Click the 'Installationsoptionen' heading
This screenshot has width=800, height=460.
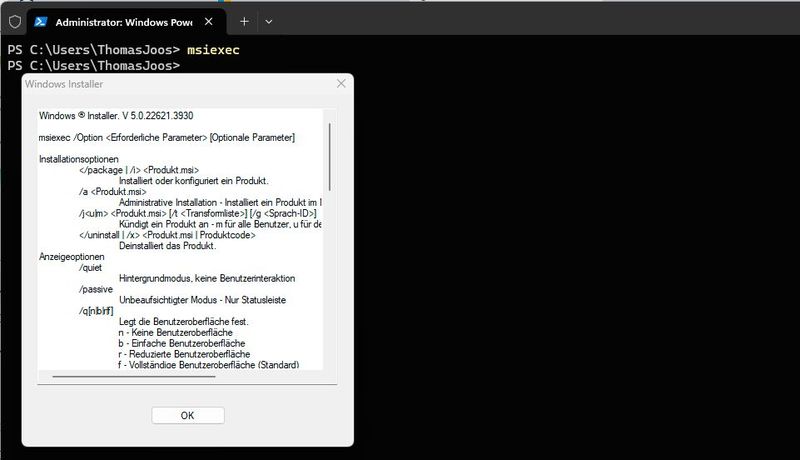click(79, 159)
